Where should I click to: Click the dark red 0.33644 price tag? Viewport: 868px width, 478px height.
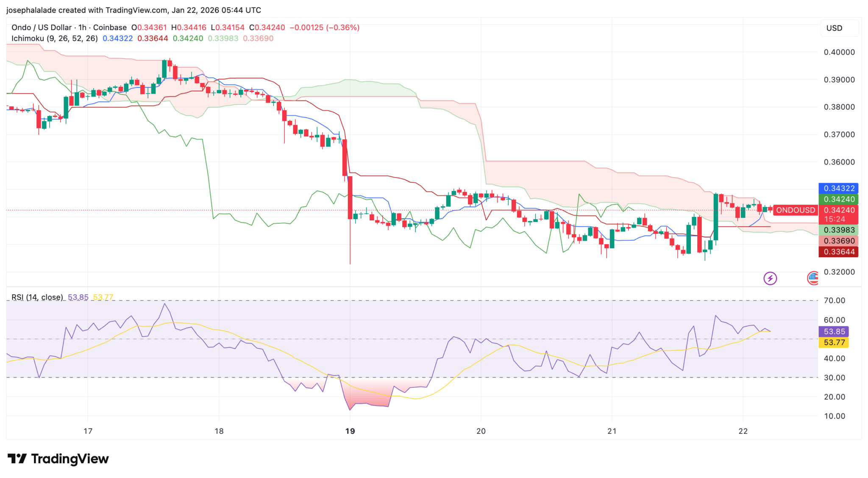pyautogui.click(x=838, y=252)
